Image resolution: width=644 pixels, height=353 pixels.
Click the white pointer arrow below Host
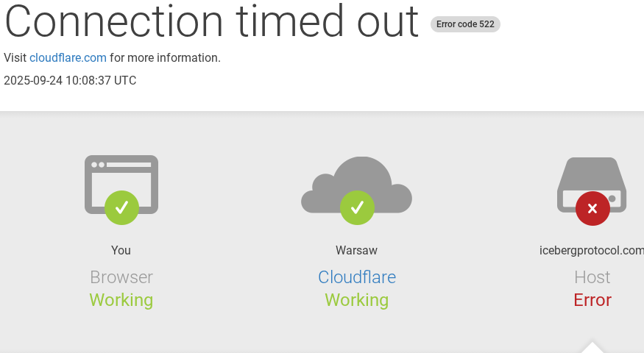point(592,348)
